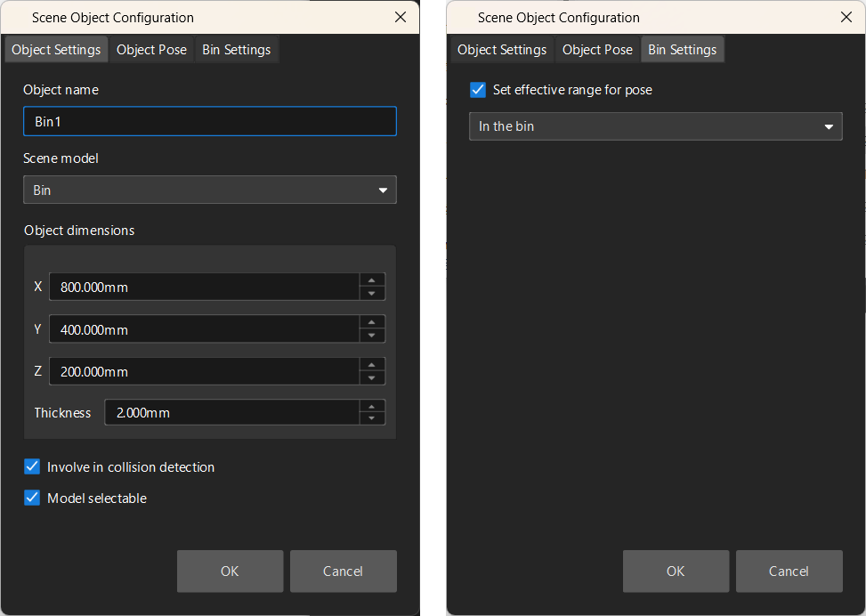Toggle the Model selectable checkbox
Viewport: 866px width, 616px height.
(33, 498)
